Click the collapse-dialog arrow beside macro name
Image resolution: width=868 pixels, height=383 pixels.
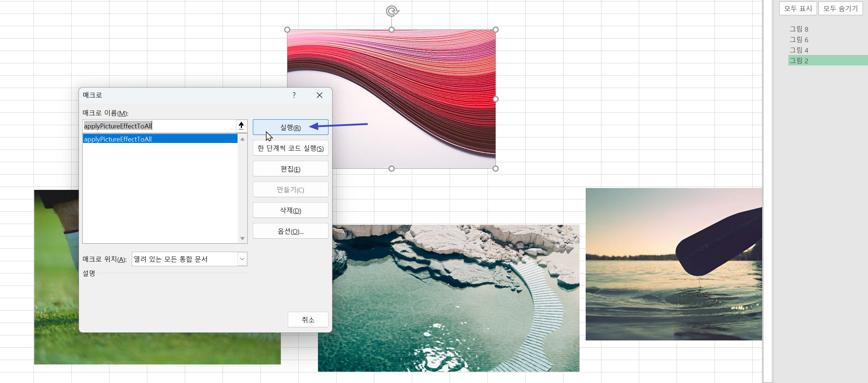pos(241,126)
